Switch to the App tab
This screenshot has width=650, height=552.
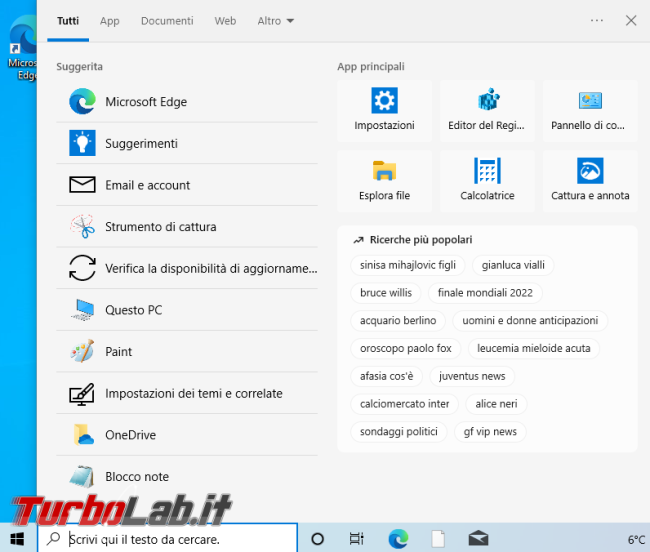[109, 21]
